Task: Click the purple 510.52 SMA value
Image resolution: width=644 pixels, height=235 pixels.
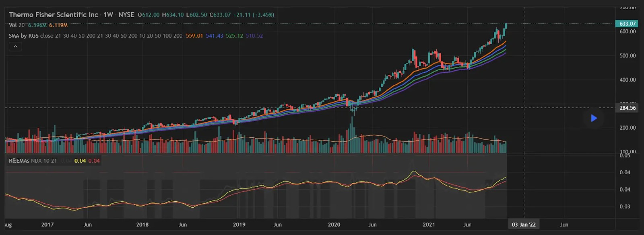Action: (x=254, y=36)
